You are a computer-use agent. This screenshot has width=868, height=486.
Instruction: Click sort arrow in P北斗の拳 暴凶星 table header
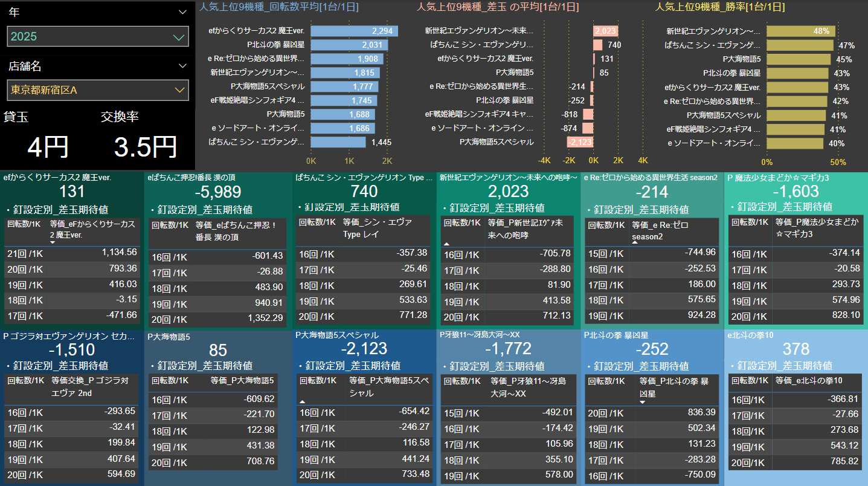642,402
